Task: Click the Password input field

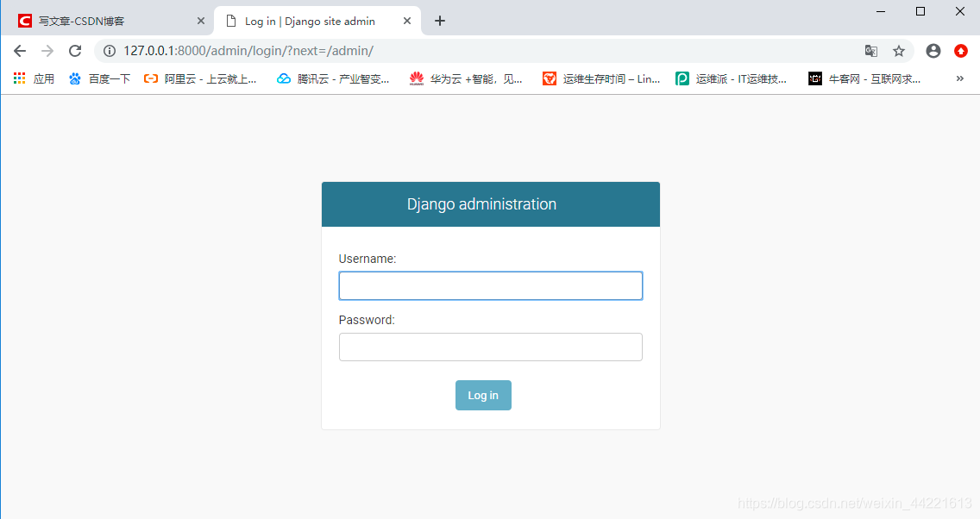Action: (x=491, y=347)
